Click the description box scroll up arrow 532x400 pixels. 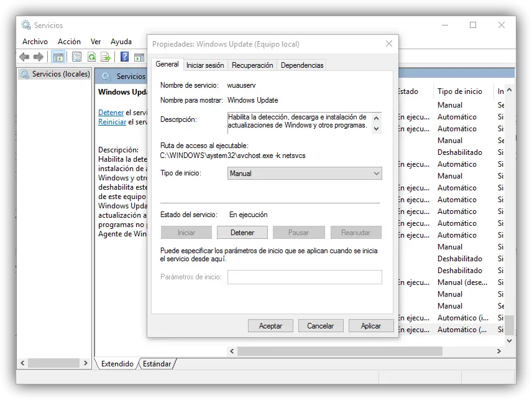click(376, 118)
